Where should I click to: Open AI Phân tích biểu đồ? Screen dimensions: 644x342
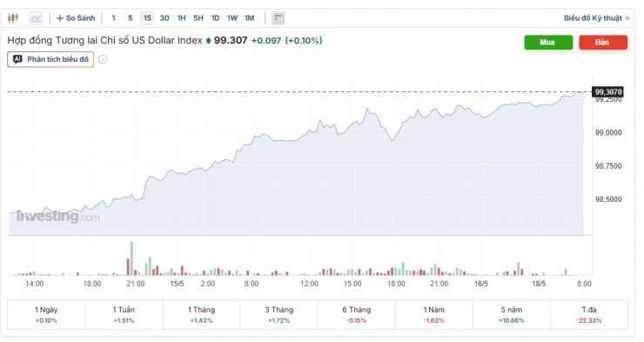[x=50, y=59]
